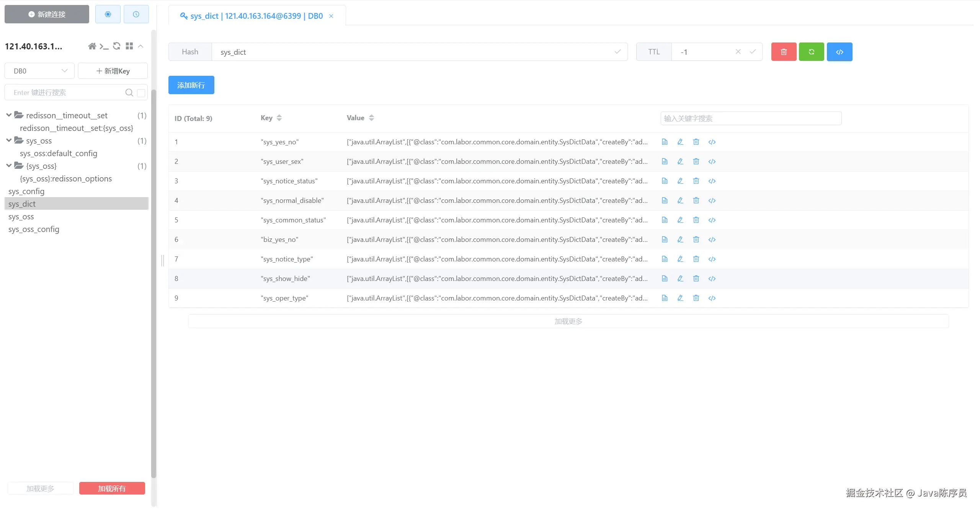Collapse the redisson__timeout__set folder
Screen dimensions: 980x511
9,115
